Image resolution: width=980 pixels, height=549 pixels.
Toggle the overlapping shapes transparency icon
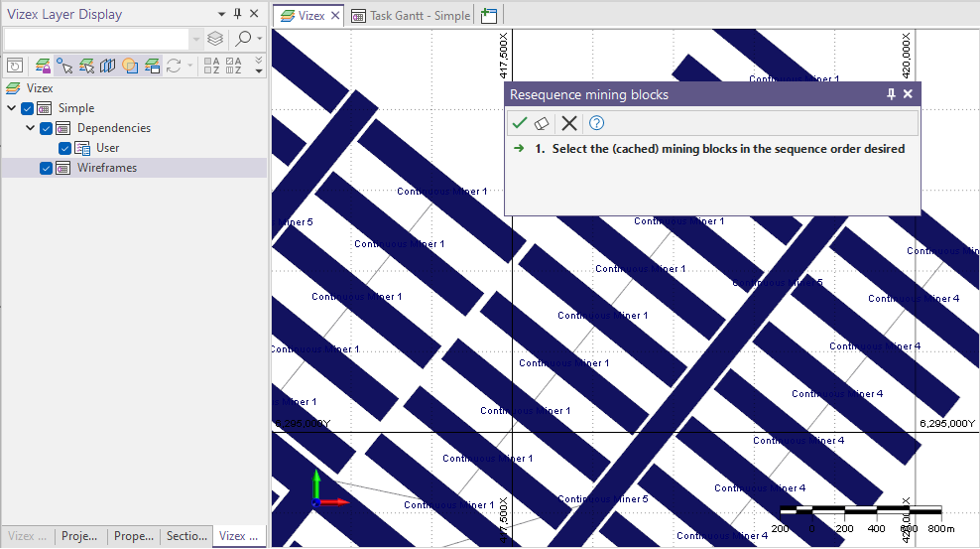point(129,66)
